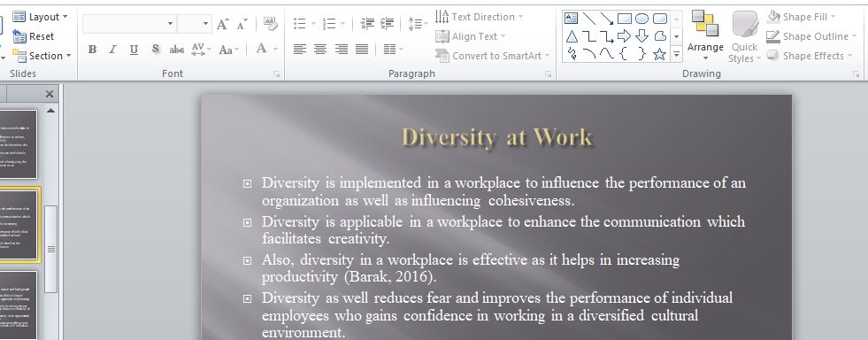
Task: Select the Isosceles Triangle shape
Action: (x=572, y=36)
